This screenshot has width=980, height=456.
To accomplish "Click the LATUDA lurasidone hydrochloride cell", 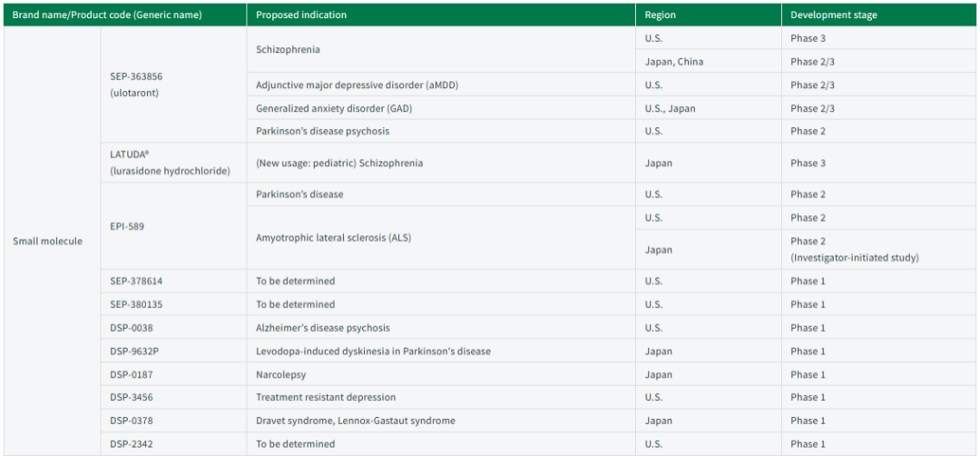I will tap(170, 163).
